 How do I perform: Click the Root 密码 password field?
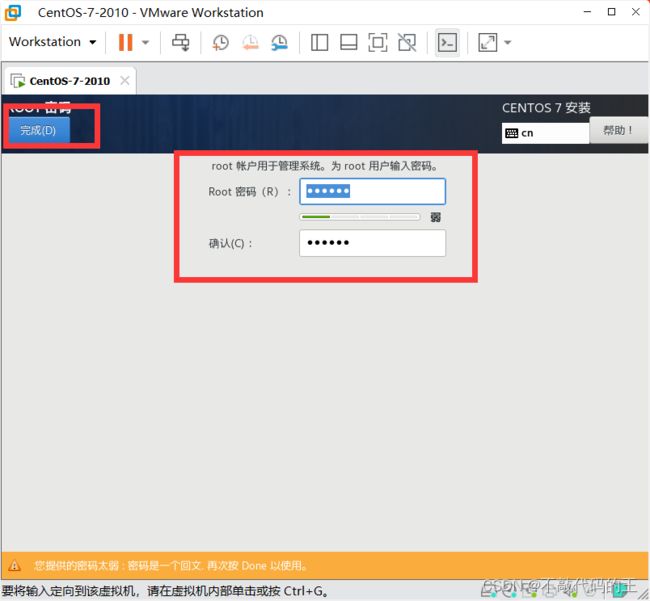(372, 191)
